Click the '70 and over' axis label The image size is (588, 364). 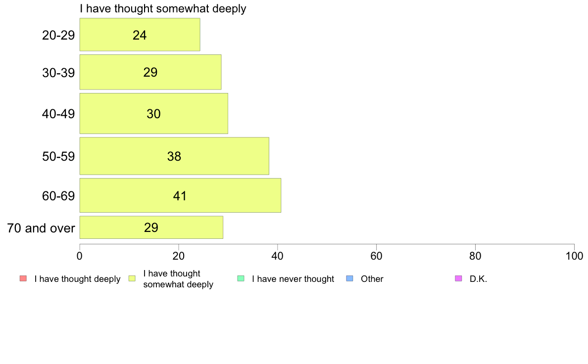click(x=41, y=228)
